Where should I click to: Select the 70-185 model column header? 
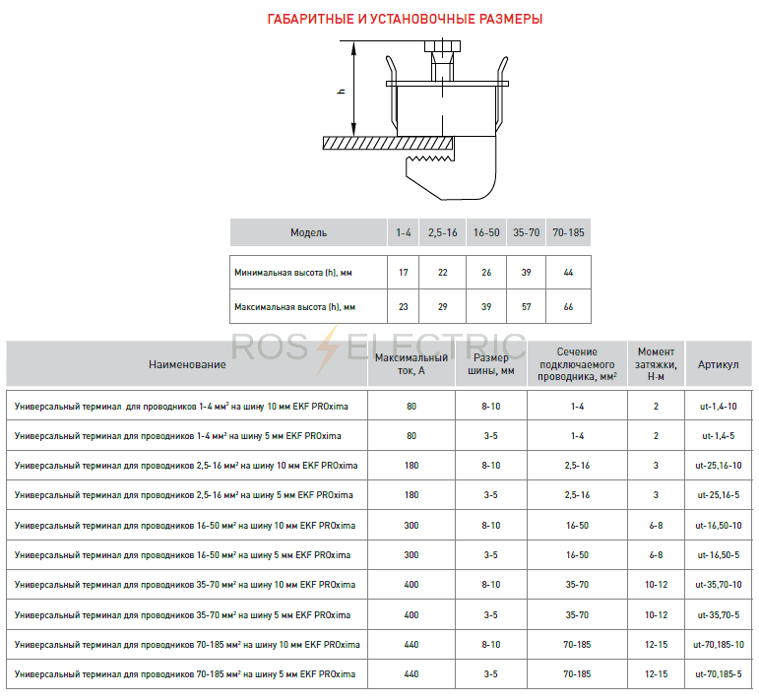[568, 233]
